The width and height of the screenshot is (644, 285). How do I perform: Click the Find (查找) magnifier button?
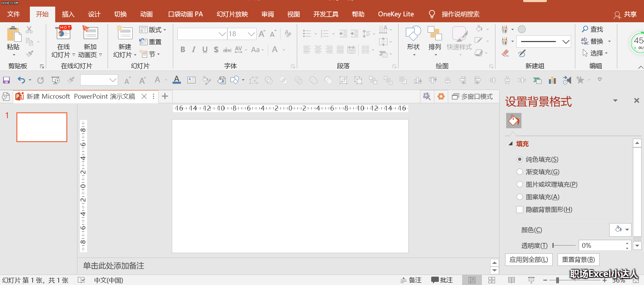(x=593, y=29)
